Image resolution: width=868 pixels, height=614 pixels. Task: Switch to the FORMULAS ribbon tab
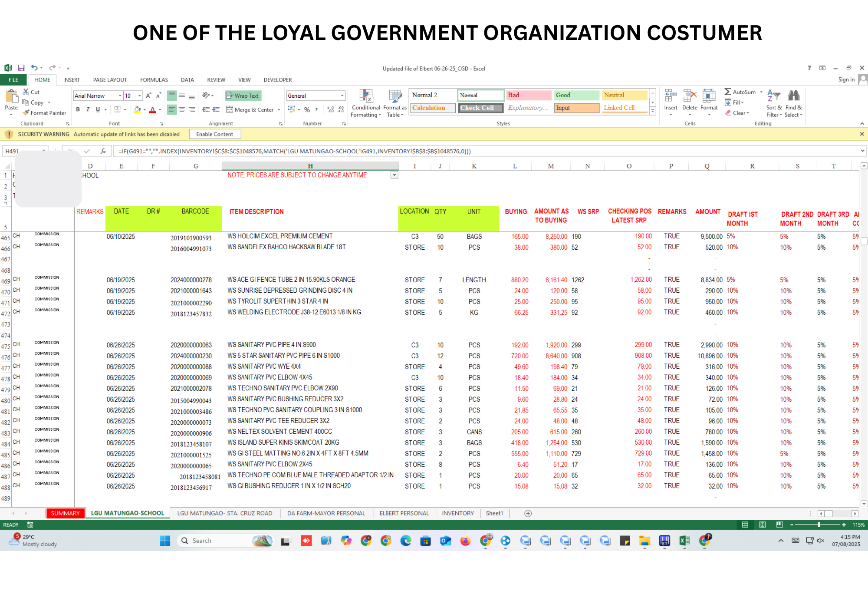click(x=154, y=80)
